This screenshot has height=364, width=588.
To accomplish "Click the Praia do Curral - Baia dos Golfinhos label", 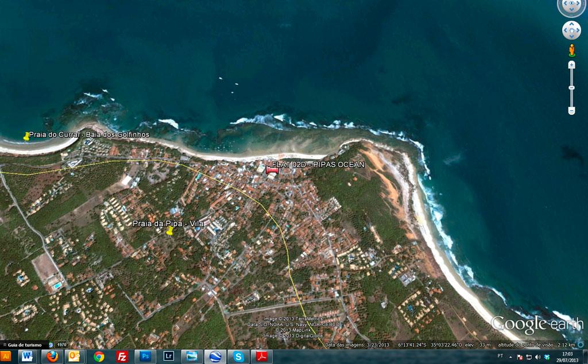I will (89, 134).
